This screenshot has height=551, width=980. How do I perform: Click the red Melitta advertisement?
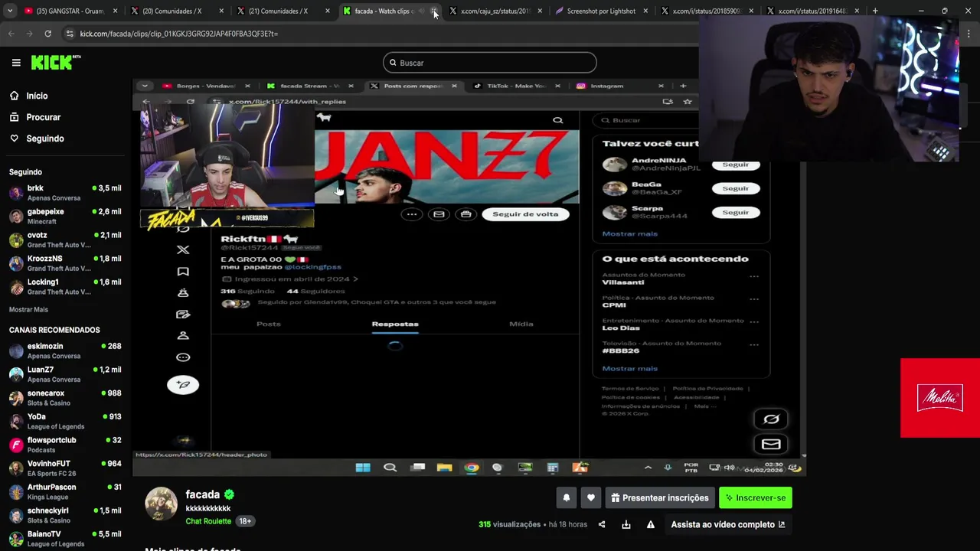pos(940,398)
